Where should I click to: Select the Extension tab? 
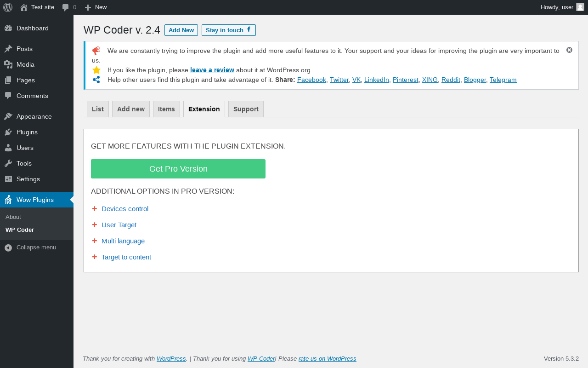(204, 109)
